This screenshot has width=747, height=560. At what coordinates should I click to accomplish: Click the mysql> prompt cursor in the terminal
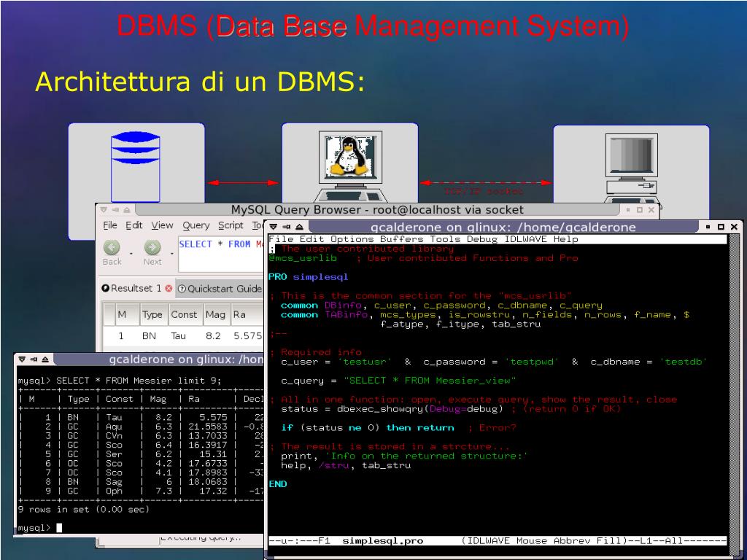tap(59, 528)
